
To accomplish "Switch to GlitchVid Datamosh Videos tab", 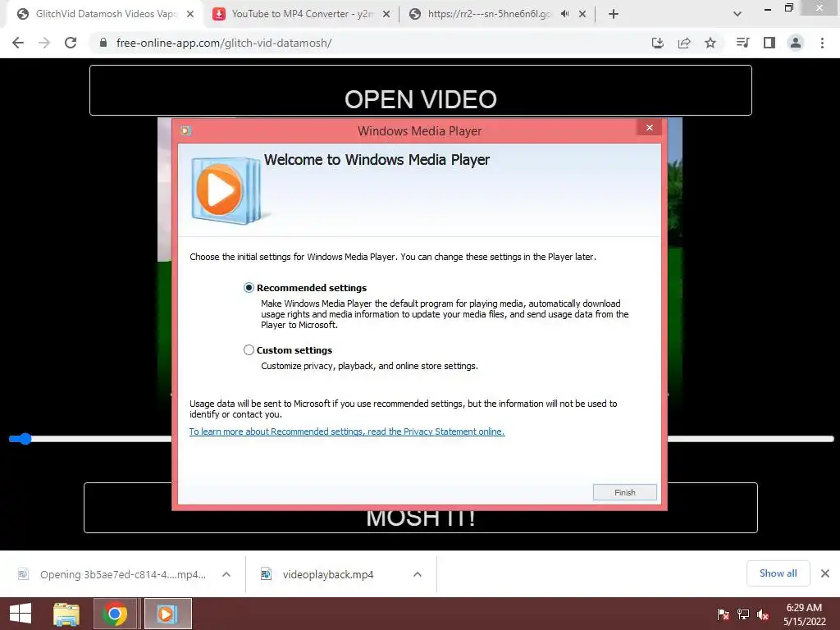I will coord(102,14).
